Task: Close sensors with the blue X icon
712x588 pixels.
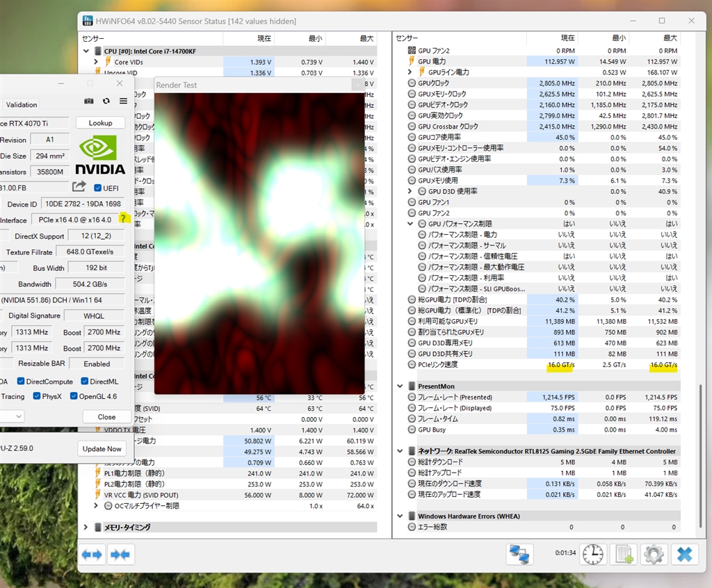Action: tap(684, 555)
